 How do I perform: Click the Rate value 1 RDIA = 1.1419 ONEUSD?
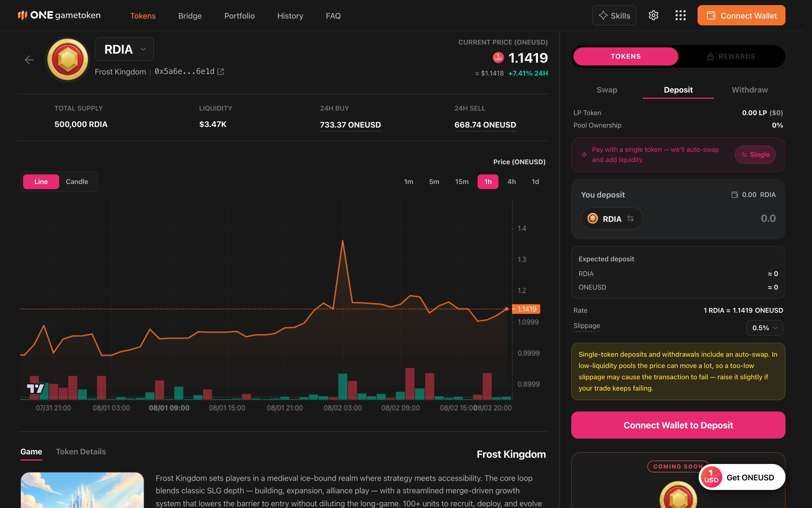coord(743,310)
